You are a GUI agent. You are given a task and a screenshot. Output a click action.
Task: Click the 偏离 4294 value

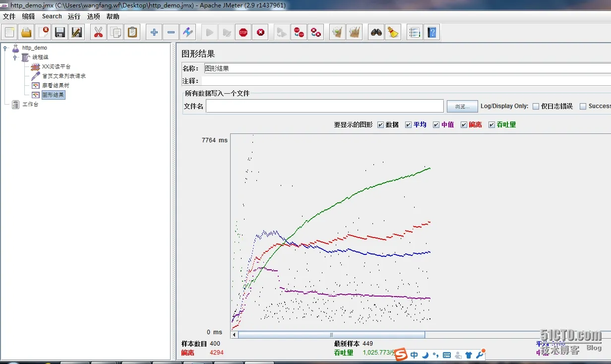[x=217, y=353]
